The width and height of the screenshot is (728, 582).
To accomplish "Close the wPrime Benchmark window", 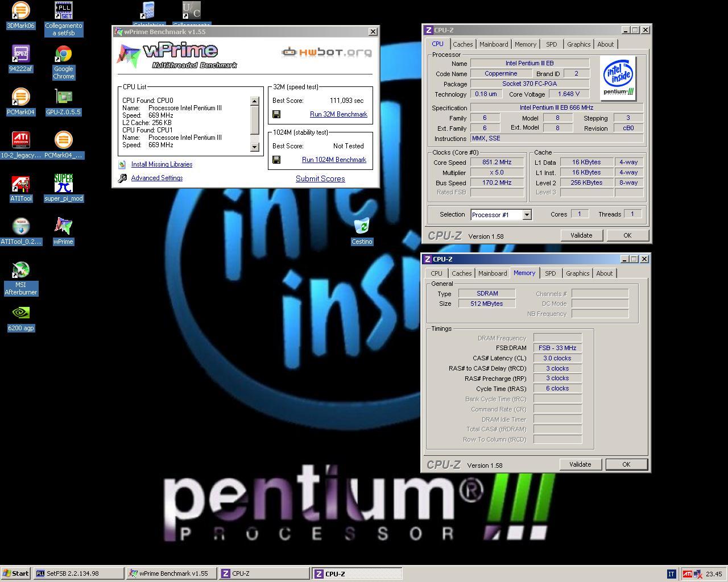I will 373,32.
